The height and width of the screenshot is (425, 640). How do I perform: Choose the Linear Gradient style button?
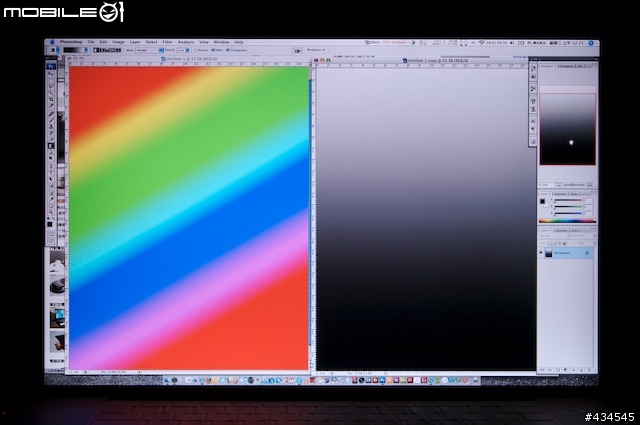(x=96, y=50)
